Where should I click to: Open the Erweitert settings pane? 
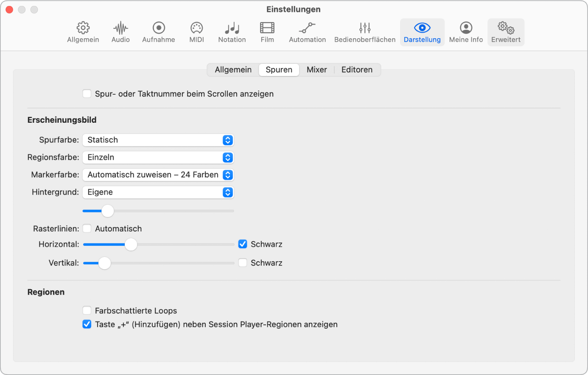click(x=506, y=32)
